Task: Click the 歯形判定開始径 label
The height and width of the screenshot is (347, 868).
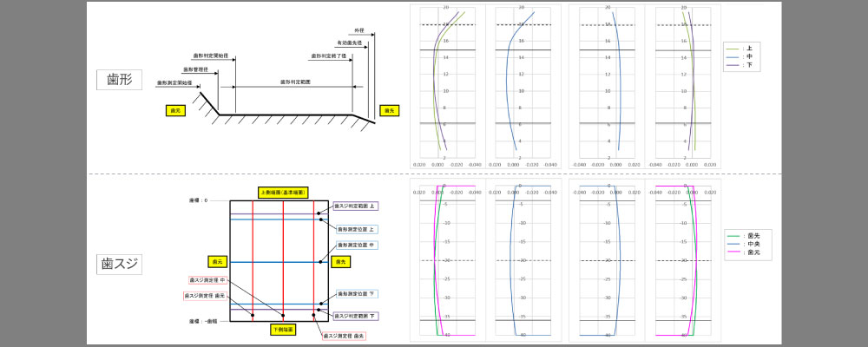Action: pyautogui.click(x=210, y=56)
